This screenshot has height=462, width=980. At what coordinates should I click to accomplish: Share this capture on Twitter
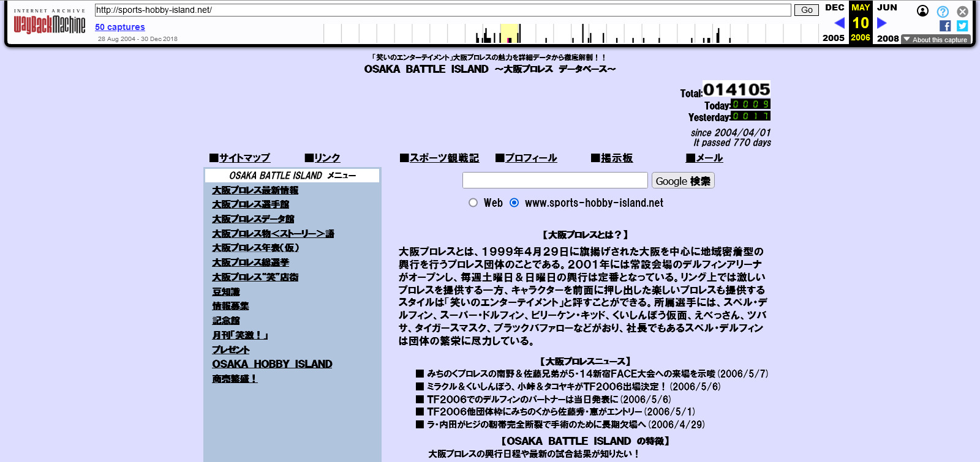coord(962,26)
